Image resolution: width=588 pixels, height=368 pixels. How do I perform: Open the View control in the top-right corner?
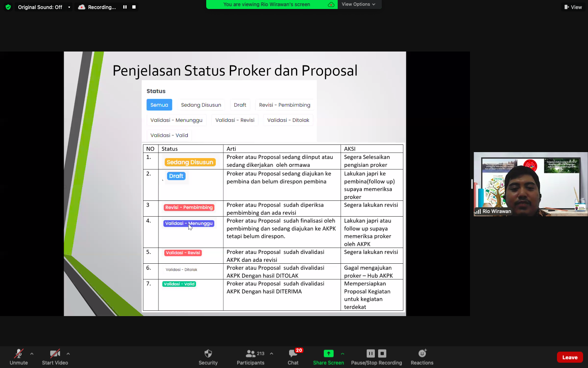point(573,7)
